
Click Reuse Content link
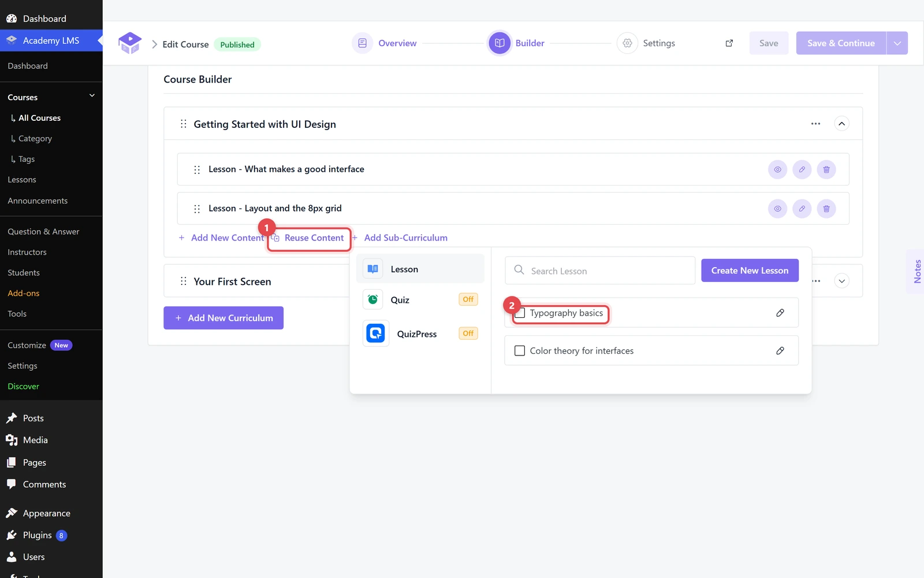[308, 238]
